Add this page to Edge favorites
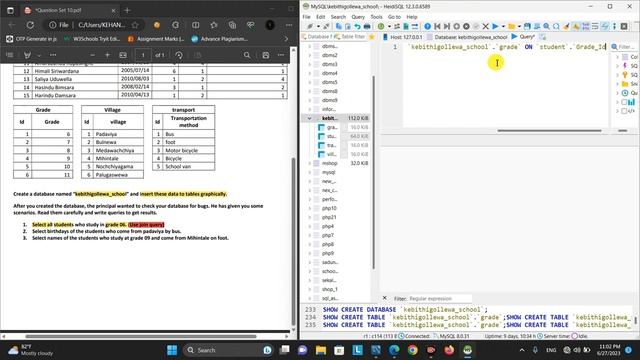Screen dimensions: 640x360 point(135,25)
